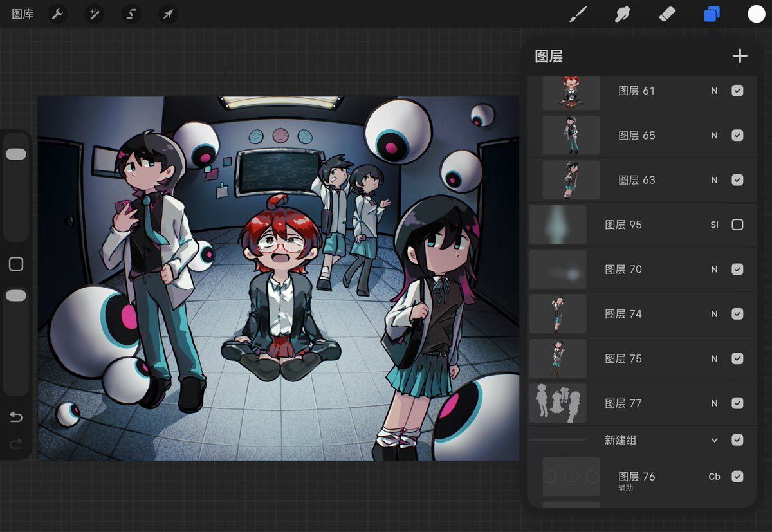The width and height of the screenshot is (772, 532).
Task: Tap the brush size slider handle
Action: click(x=16, y=154)
